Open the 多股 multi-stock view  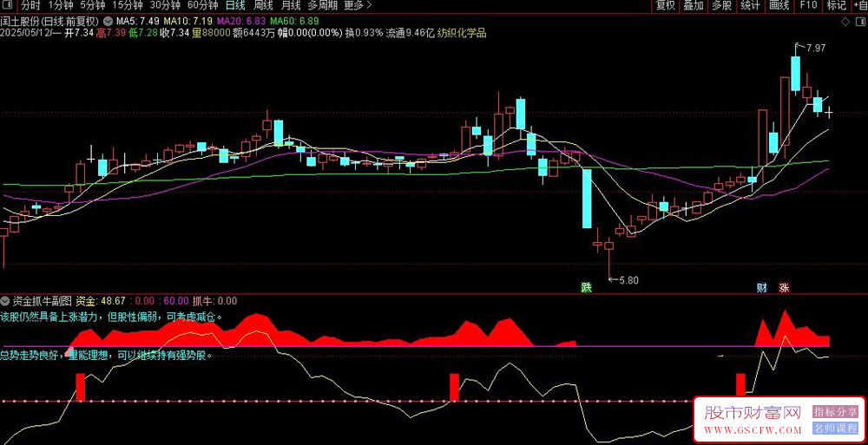pyautogui.click(x=722, y=5)
